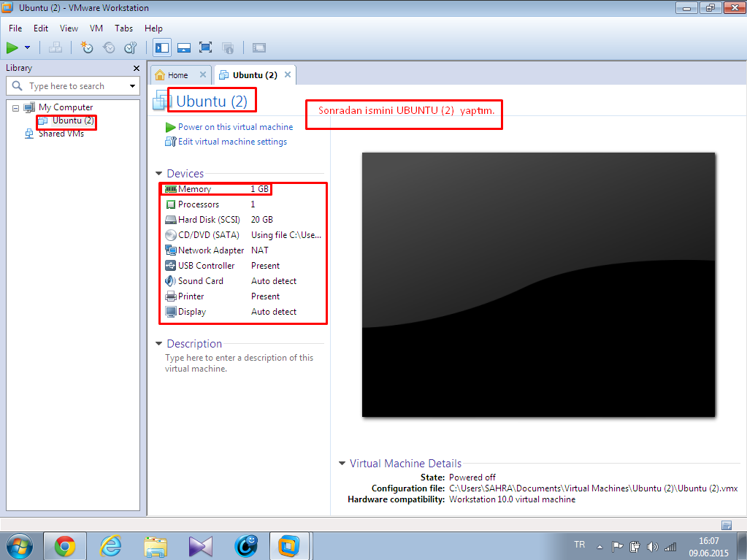This screenshot has width=747, height=560.
Task: Click the virtual machine screen preview
Action: pyautogui.click(x=538, y=285)
